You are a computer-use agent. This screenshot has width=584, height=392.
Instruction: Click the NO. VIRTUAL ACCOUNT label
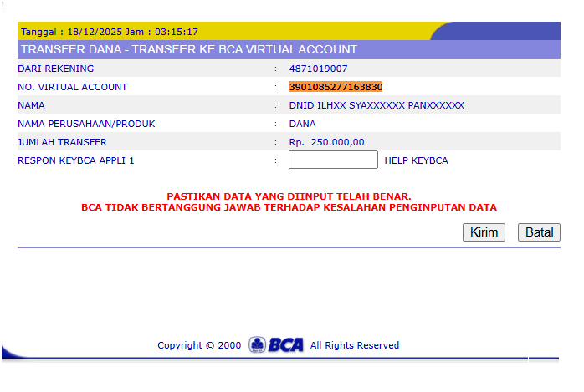tap(73, 87)
